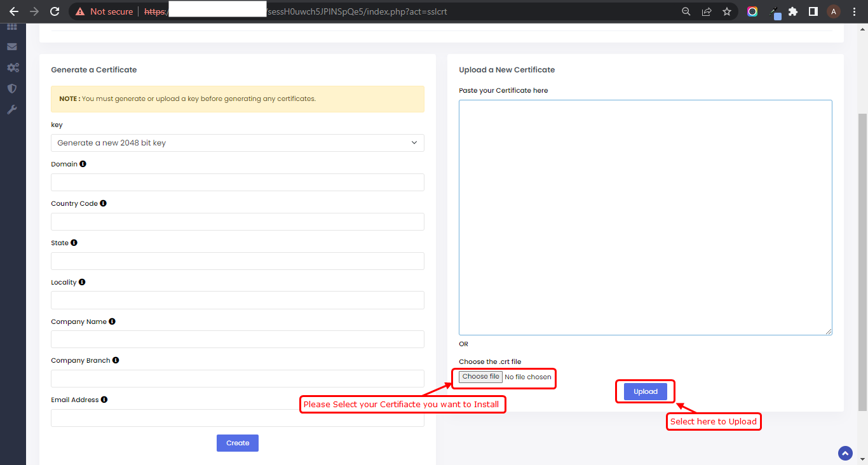This screenshot has height=465, width=868.
Task: Open the shield security icon in sidebar
Action: [x=12, y=88]
